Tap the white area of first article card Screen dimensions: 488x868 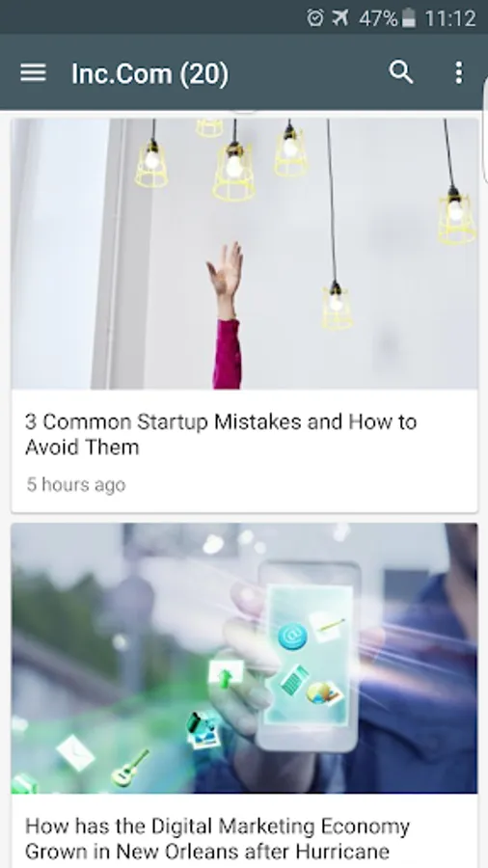point(245,450)
